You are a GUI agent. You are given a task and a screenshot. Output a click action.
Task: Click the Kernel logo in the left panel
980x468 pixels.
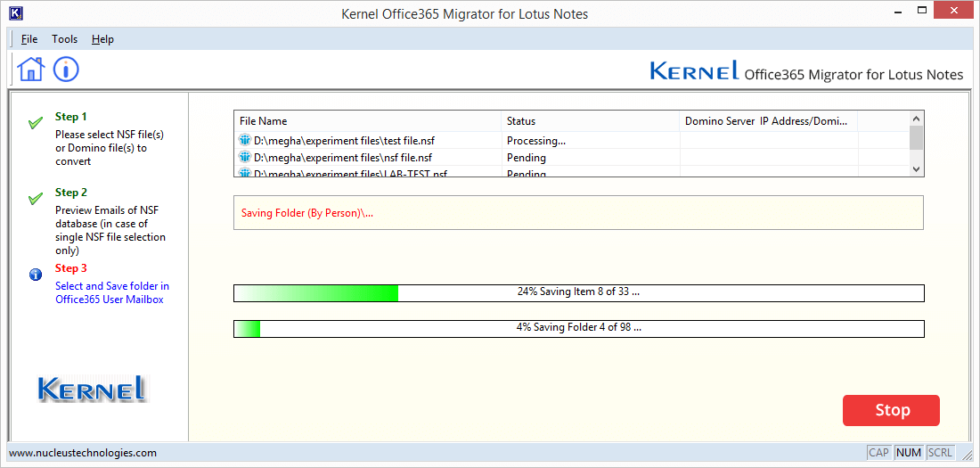tap(93, 389)
